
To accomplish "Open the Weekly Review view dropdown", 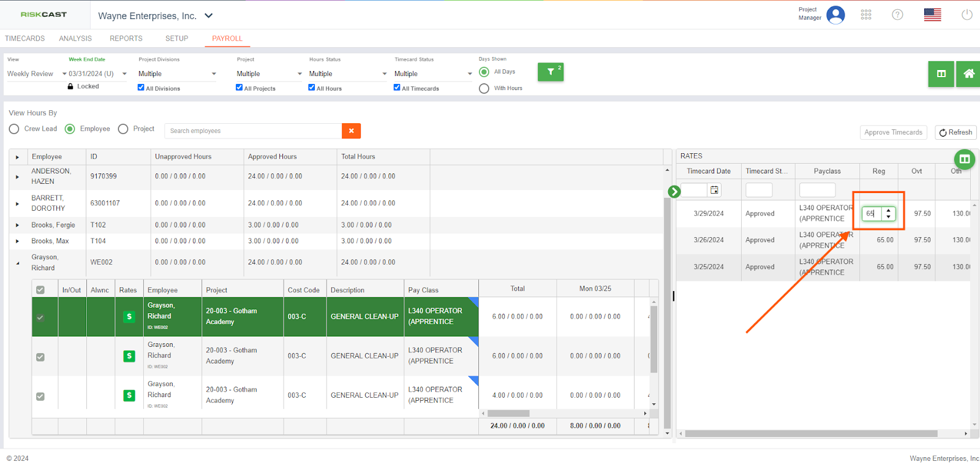I will pyautogui.click(x=37, y=74).
